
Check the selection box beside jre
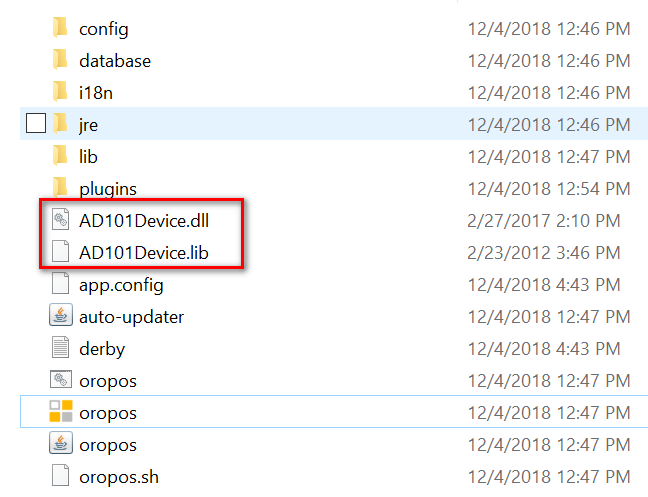point(36,123)
